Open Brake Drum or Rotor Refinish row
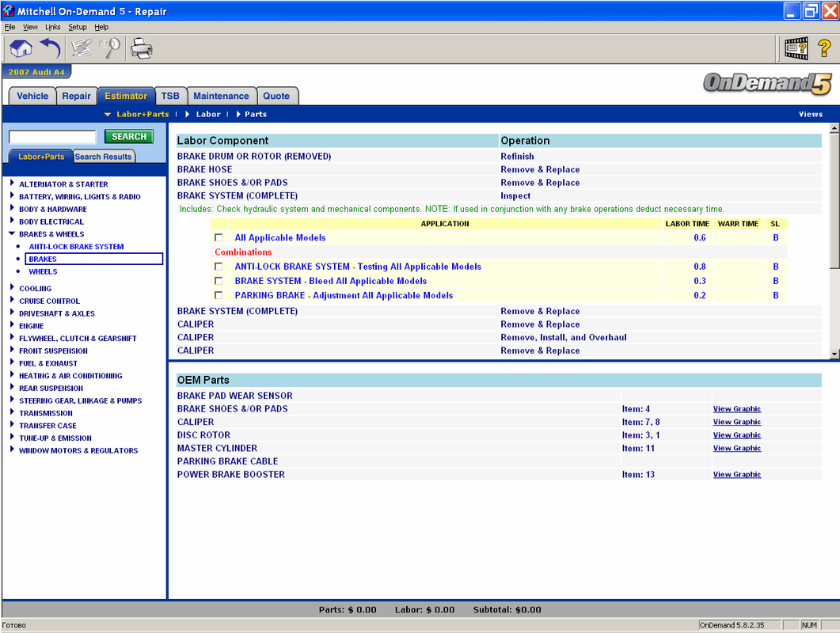The width and height of the screenshot is (840, 633). tap(499, 157)
